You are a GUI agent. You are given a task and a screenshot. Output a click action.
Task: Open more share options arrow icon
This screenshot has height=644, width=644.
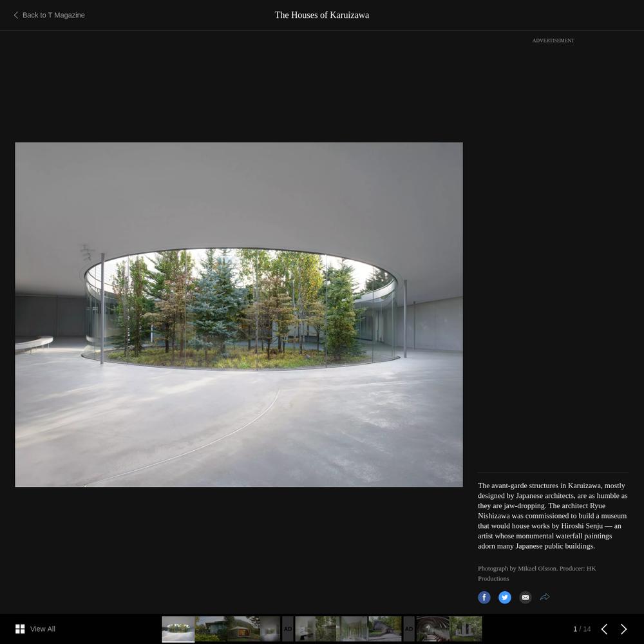pos(545,597)
